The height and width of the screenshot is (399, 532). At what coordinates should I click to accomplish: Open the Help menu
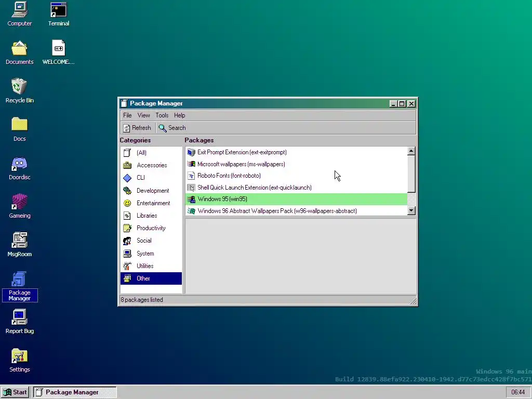tap(179, 115)
